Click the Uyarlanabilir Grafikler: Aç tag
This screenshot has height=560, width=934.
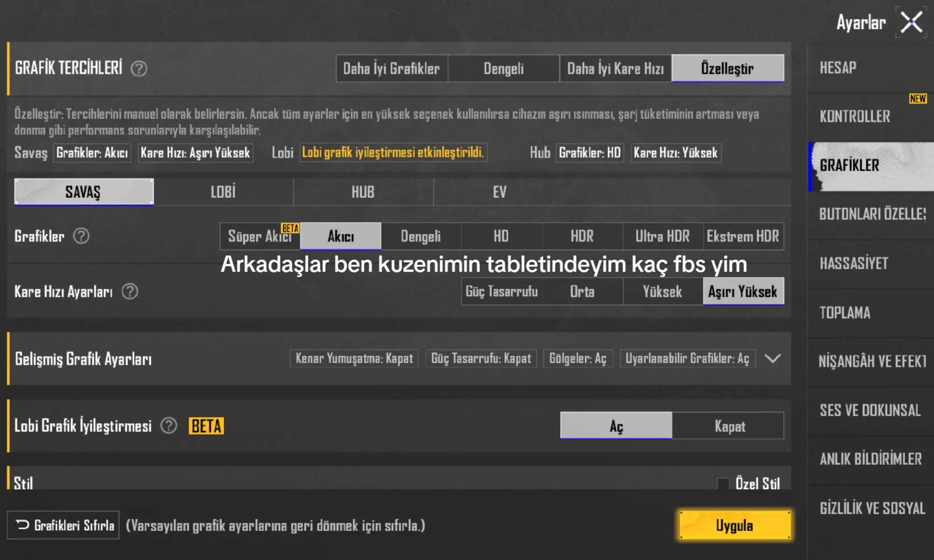(687, 358)
